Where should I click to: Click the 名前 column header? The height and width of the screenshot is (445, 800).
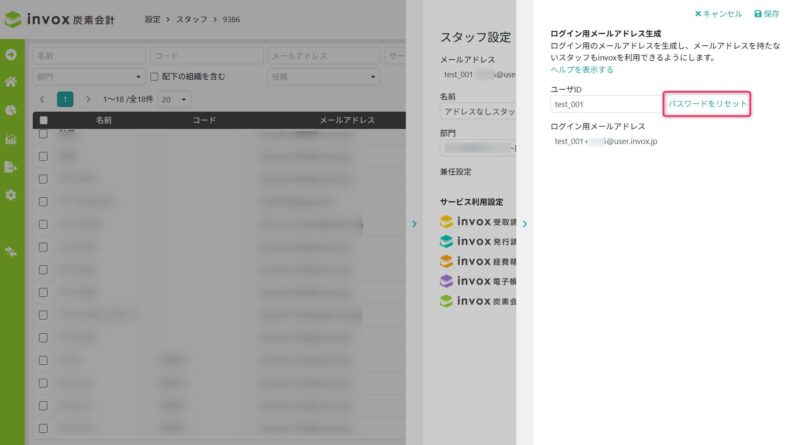[104, 120]
